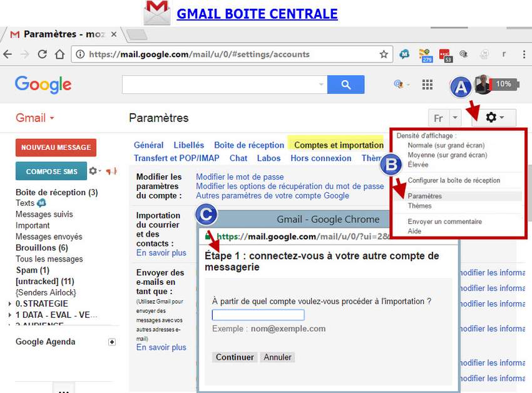
Task: Open Autres paramètres de votre compte Google
Action: point(272,196)
